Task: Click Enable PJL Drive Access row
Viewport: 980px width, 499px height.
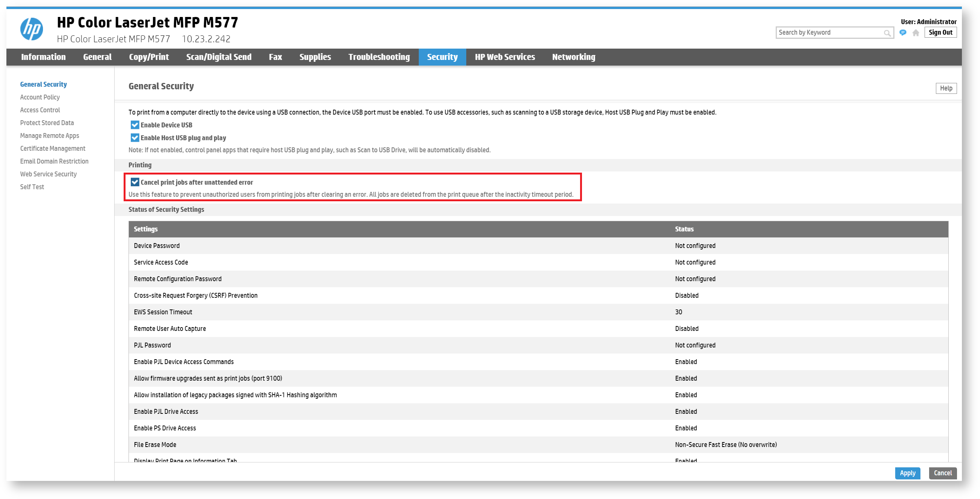Action: pyautogui.click(x=538, y=412)
